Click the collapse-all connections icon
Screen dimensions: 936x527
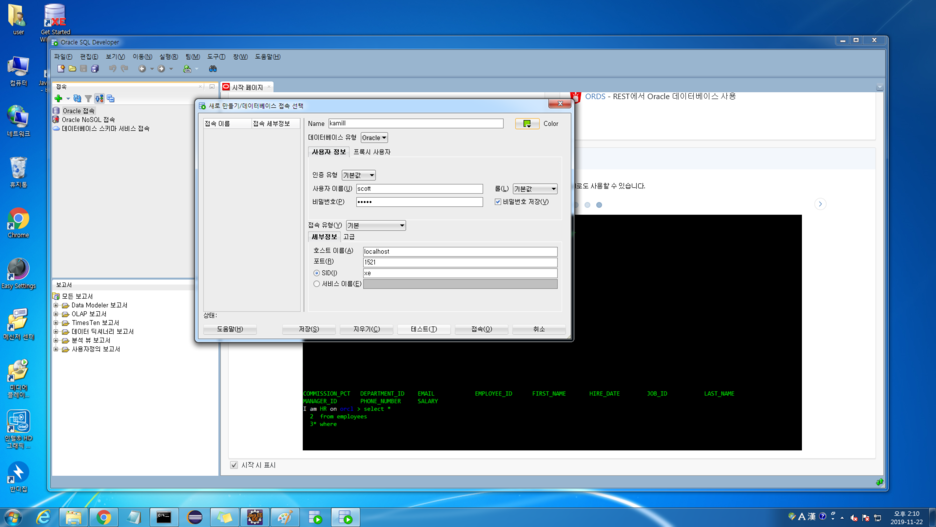(x=110, y=98)
